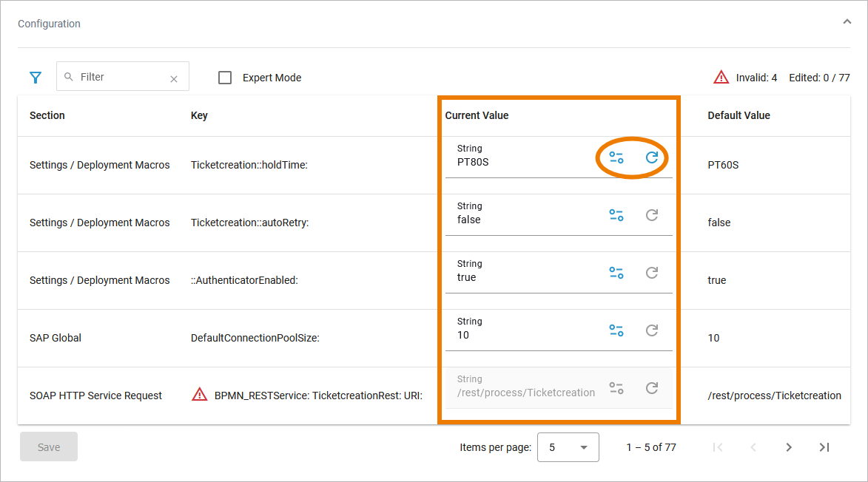Image resolution: width=868 pixels, height=482 pixels.
Task: Go to the next page of settings
Action: [789, 447]
